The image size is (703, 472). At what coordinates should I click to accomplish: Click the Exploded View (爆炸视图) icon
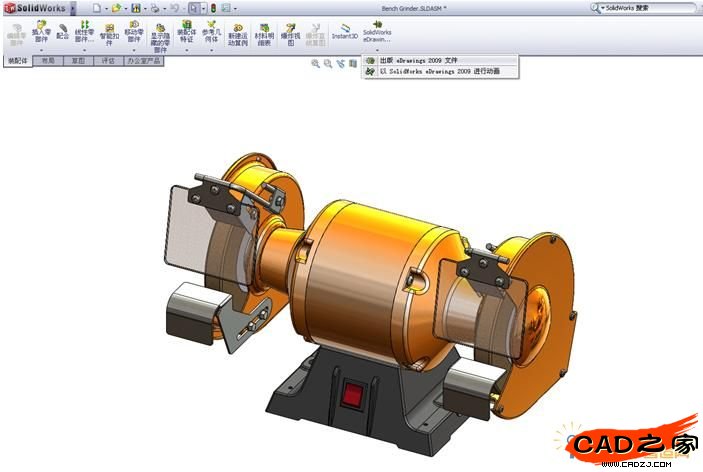290,34
